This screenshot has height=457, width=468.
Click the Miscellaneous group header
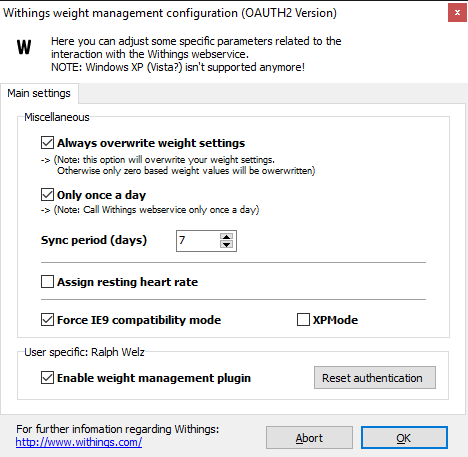(x=57, y=117)
